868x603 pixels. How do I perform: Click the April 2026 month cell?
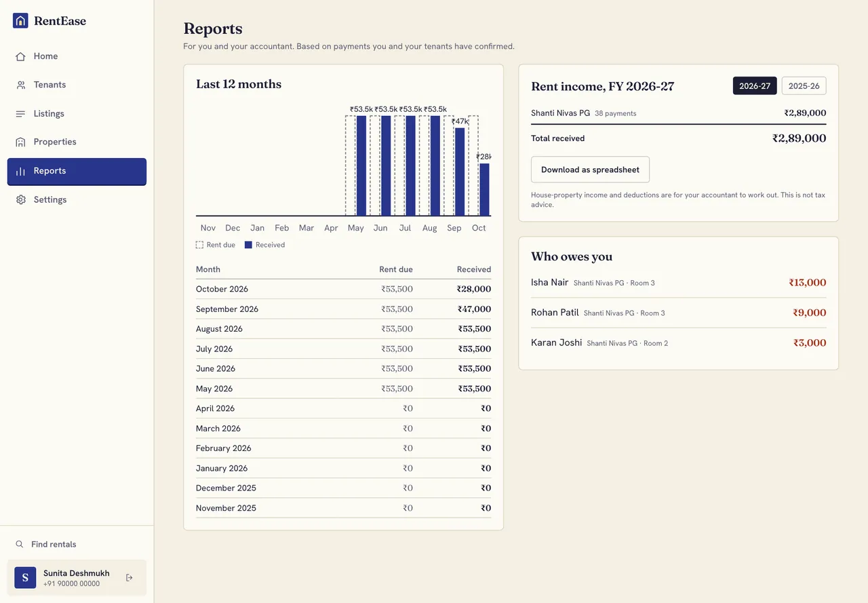click(215, 408)
